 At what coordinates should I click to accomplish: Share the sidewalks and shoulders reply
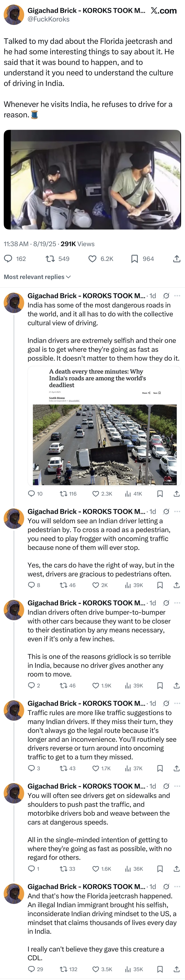(177, 869)
